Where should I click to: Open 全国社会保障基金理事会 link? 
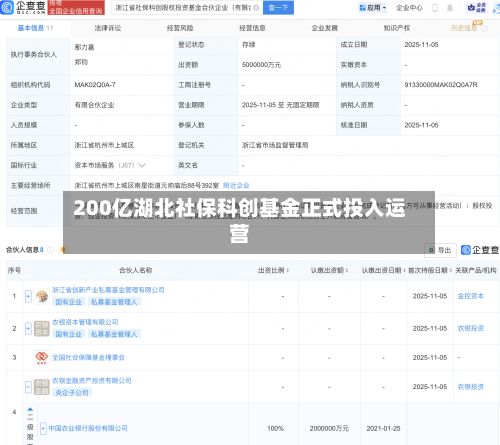coord(89,358)
